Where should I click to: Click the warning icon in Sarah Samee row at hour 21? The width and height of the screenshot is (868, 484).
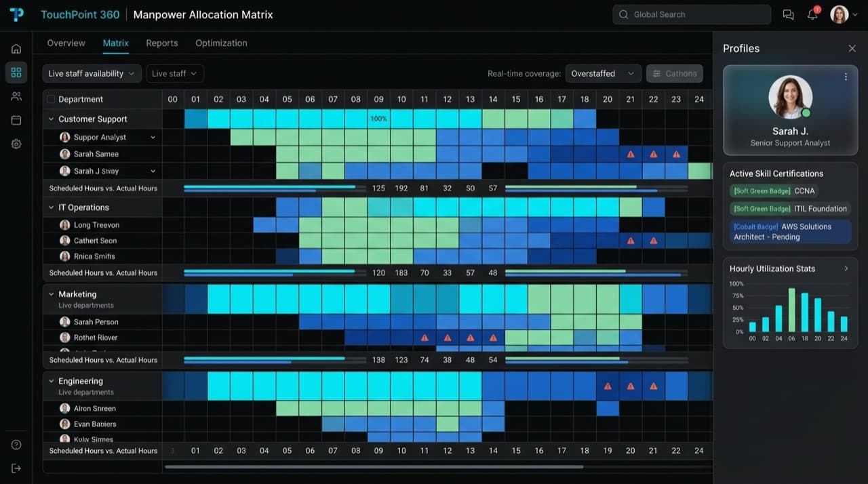[x=631, y=155]
